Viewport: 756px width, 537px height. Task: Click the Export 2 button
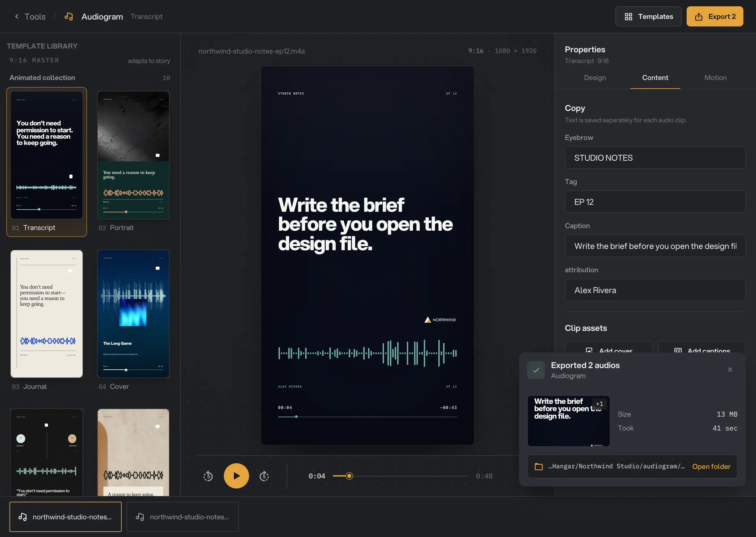tap(715, 16)
